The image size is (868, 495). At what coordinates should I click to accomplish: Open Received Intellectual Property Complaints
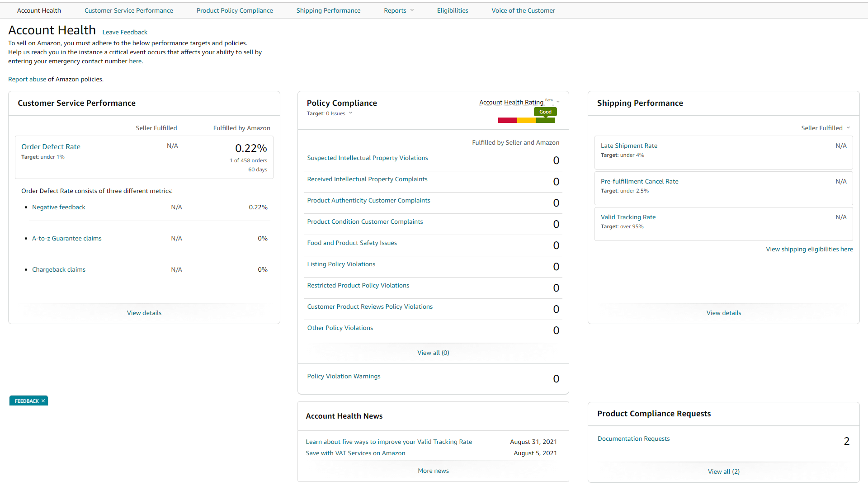click(x=367, y=179)
